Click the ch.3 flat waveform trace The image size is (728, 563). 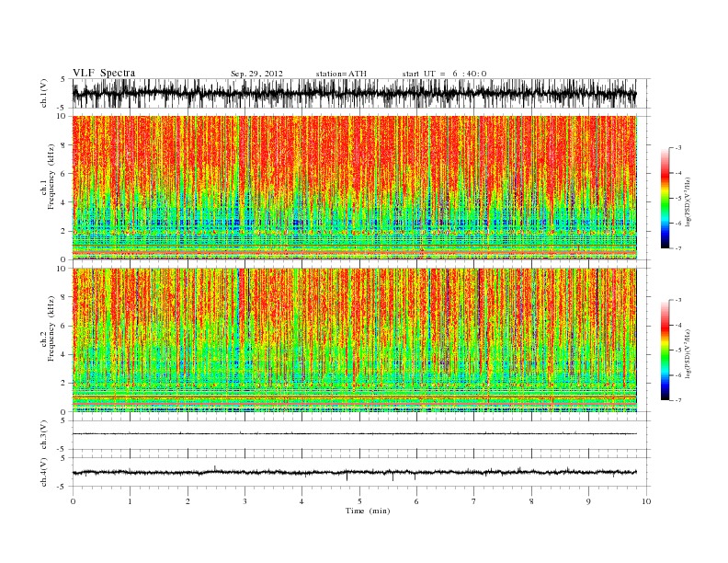click(x=354, y=434)
